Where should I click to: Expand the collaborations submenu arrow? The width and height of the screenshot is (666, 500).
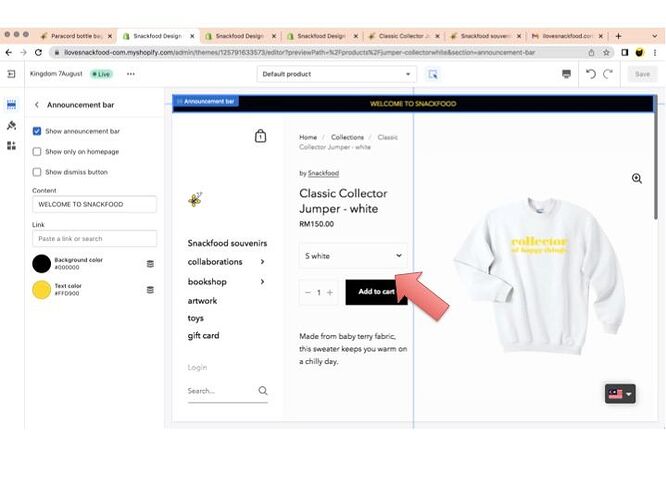(x=262, y=262)
